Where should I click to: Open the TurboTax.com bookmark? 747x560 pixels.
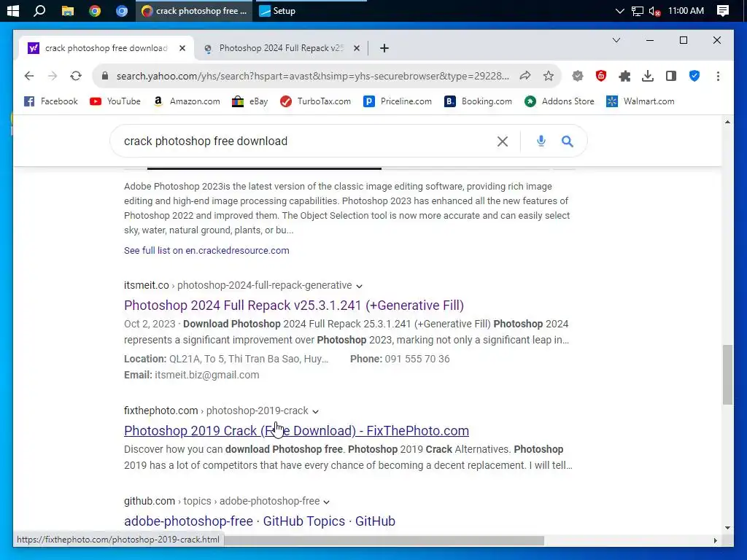[315, 101]
